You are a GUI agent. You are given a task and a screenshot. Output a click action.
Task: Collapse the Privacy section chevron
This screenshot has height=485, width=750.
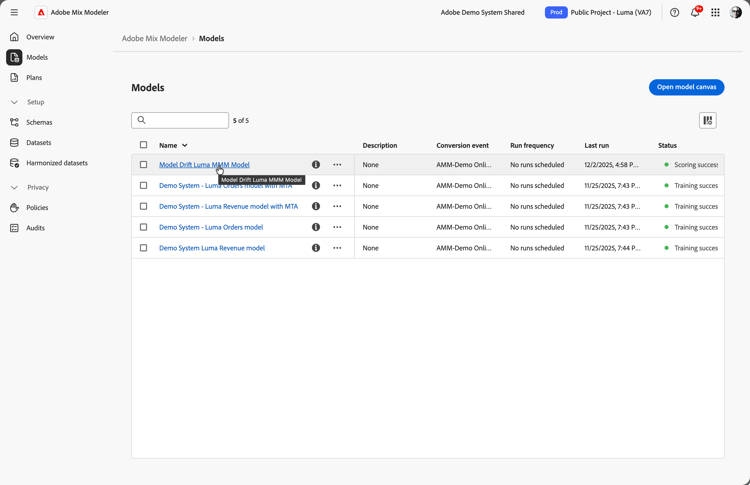pos(14,187)
